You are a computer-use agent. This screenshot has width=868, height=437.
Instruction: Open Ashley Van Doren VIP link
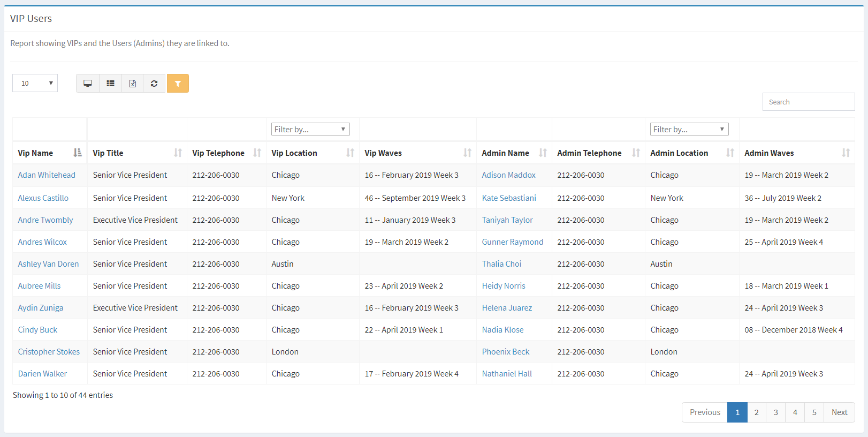48,264
